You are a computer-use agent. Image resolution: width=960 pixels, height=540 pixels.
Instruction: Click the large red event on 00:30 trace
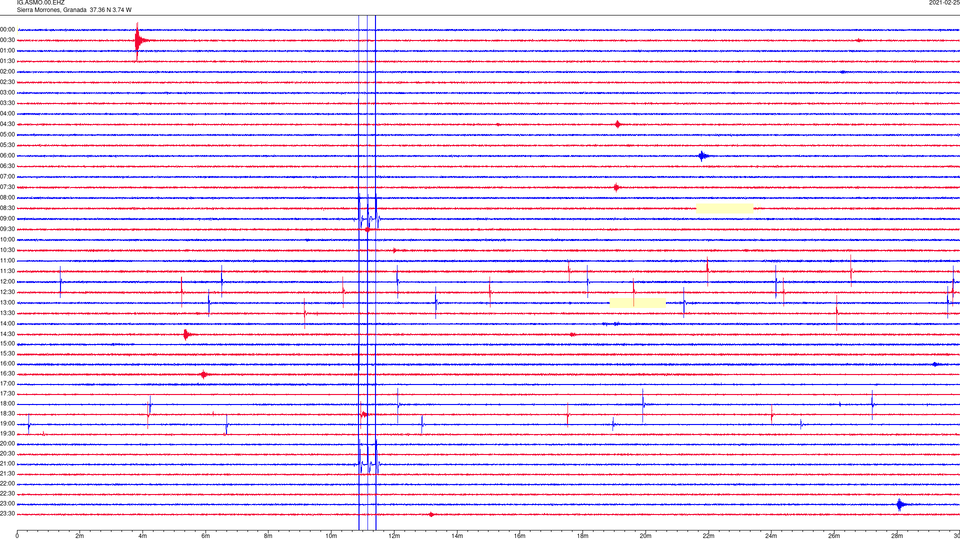[139, 41]
